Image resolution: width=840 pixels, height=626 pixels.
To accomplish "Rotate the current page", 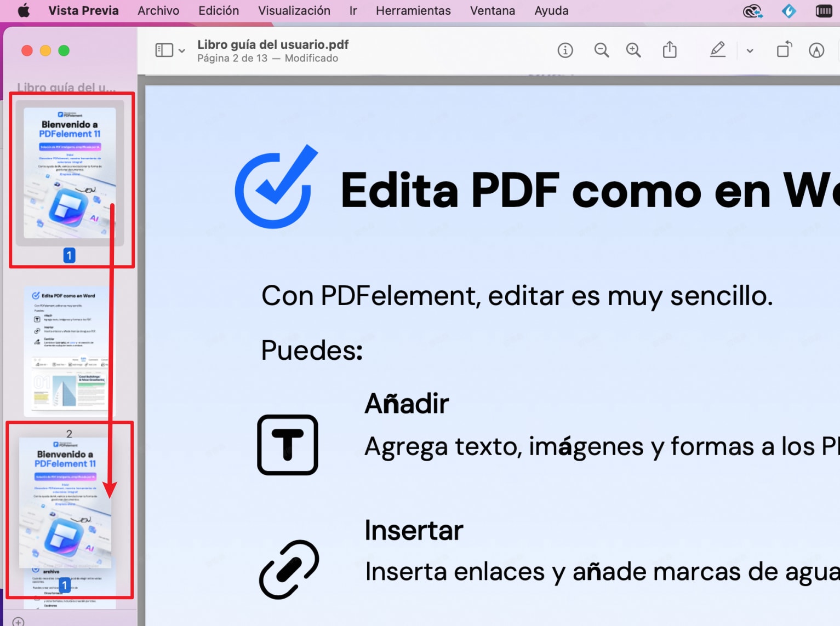I will pos(784,50).
